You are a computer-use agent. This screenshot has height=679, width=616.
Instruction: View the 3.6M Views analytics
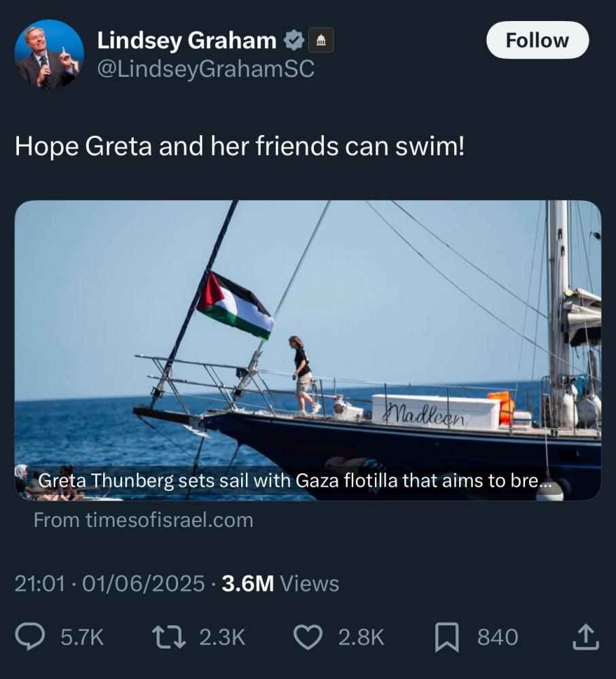click(x=280, y=583)
